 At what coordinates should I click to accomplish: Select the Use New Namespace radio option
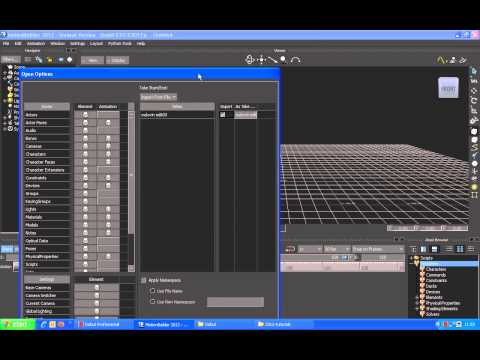(152, 302)
